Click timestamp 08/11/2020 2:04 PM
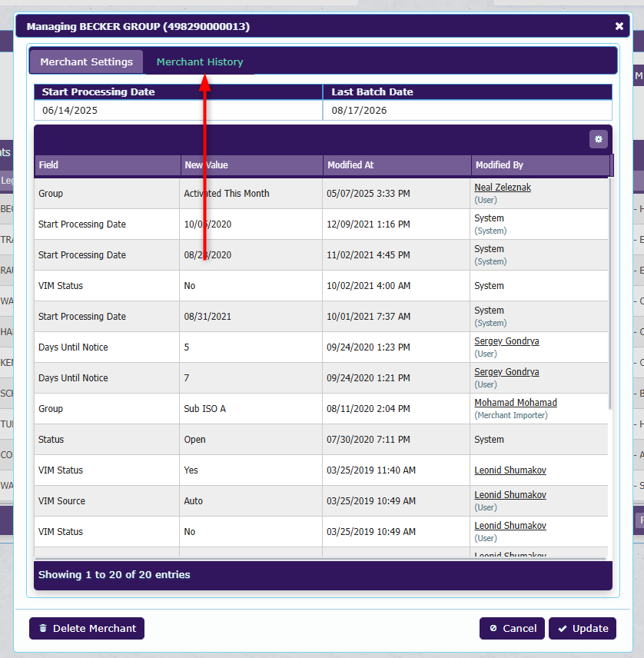This screenshot has height=658, width=644. click(x=368, y=409)
